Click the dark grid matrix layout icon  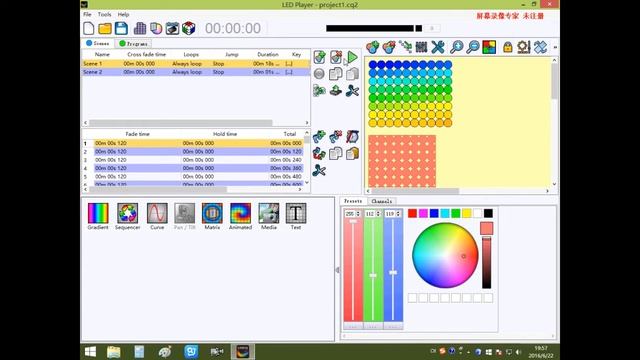click(421, 47)
